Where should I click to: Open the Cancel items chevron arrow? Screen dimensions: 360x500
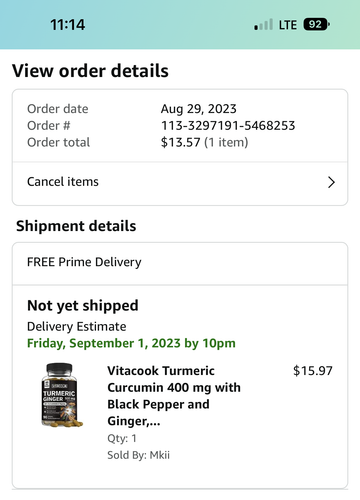(331, 182)
